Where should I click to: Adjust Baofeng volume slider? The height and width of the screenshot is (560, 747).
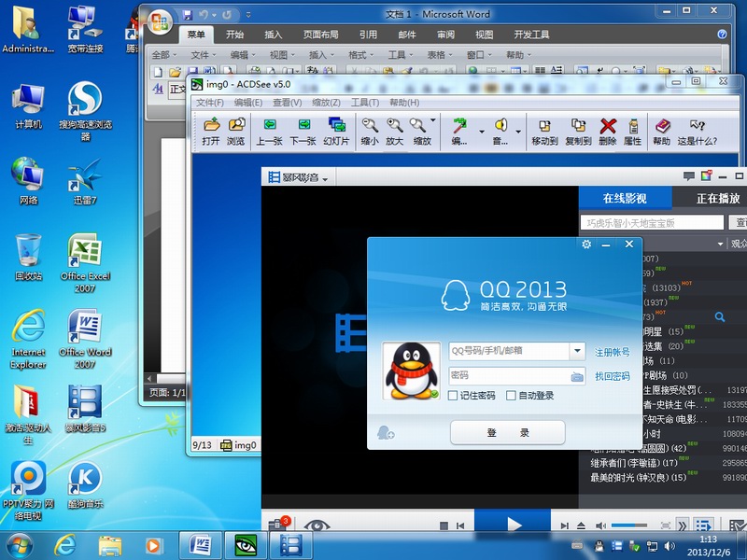[x=628, y=525]
